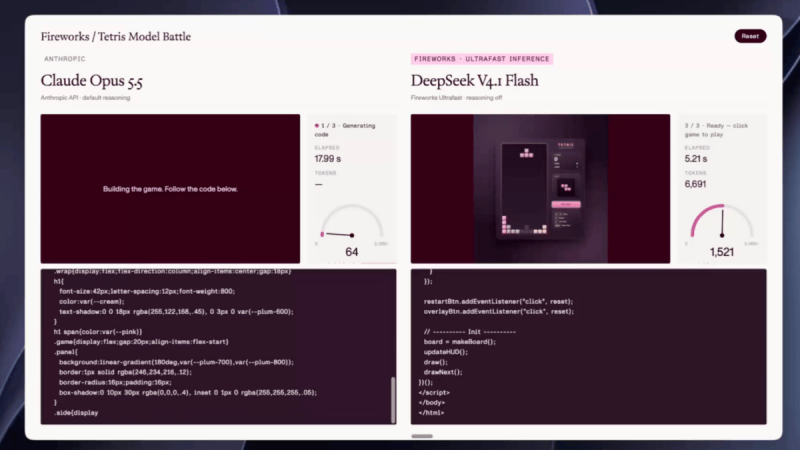Image resolution: width=800 pixels, height=450 pixels.
Task: Click the 'Claude Opus 5.5' heading
Action: [x=92, y=81]
